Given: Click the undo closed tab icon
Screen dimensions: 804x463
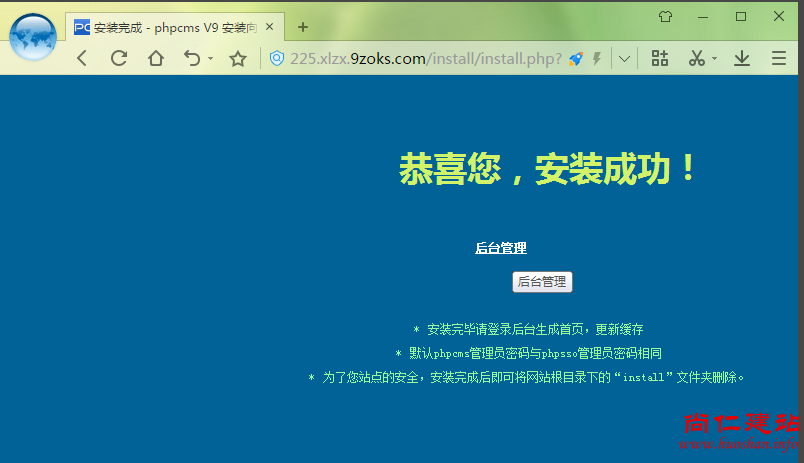Looking at the screenshot, I should pyautogui.click(x=193, y=59).
